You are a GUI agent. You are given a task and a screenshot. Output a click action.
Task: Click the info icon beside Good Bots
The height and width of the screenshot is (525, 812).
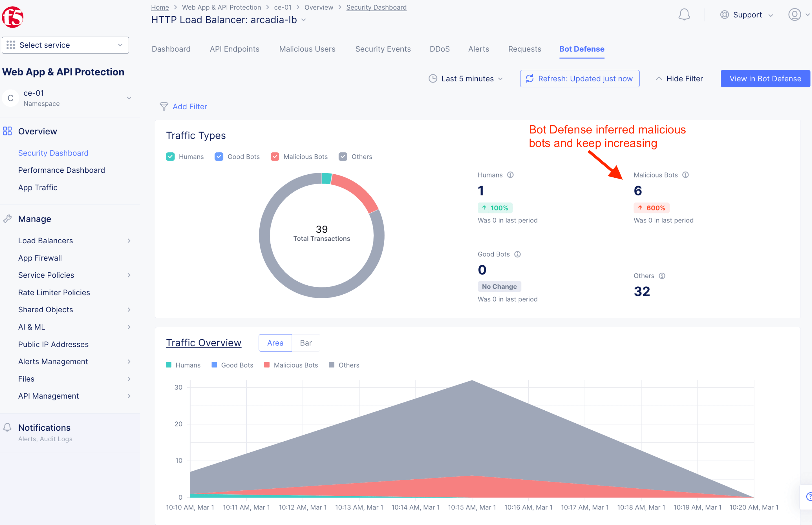517,254
